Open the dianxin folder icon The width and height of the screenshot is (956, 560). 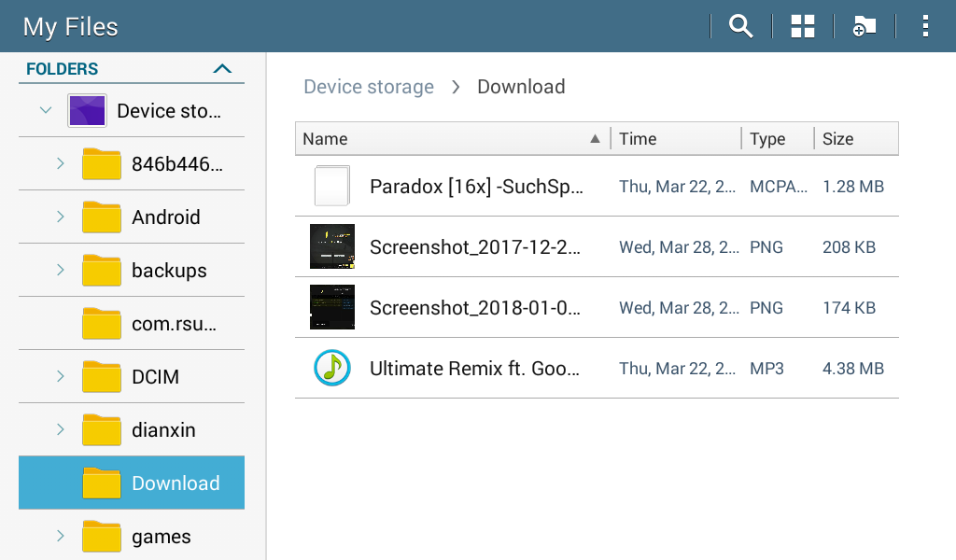coord(102,429)
